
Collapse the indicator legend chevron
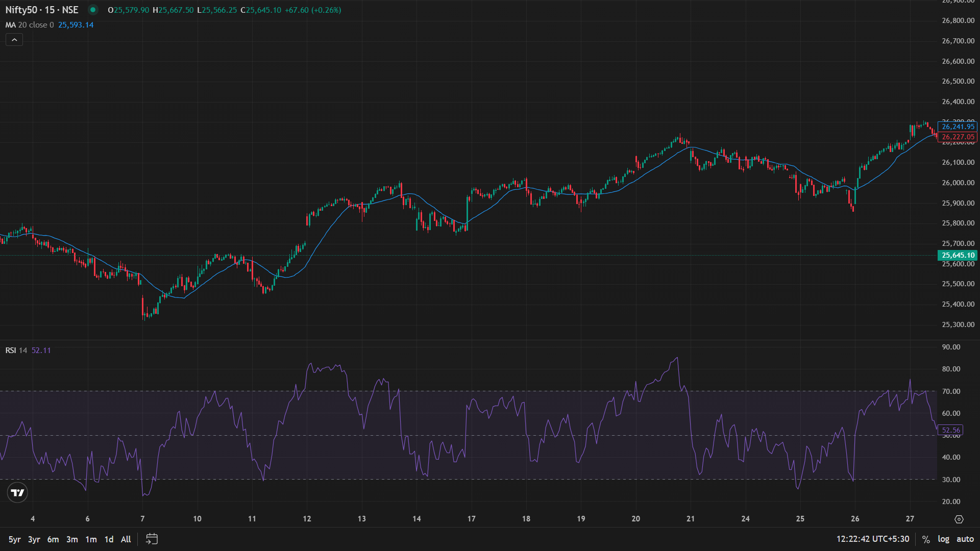click(14, 40)
